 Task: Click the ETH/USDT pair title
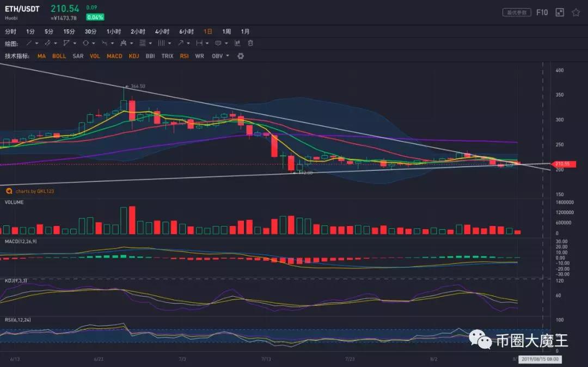(x=22, y=9)
